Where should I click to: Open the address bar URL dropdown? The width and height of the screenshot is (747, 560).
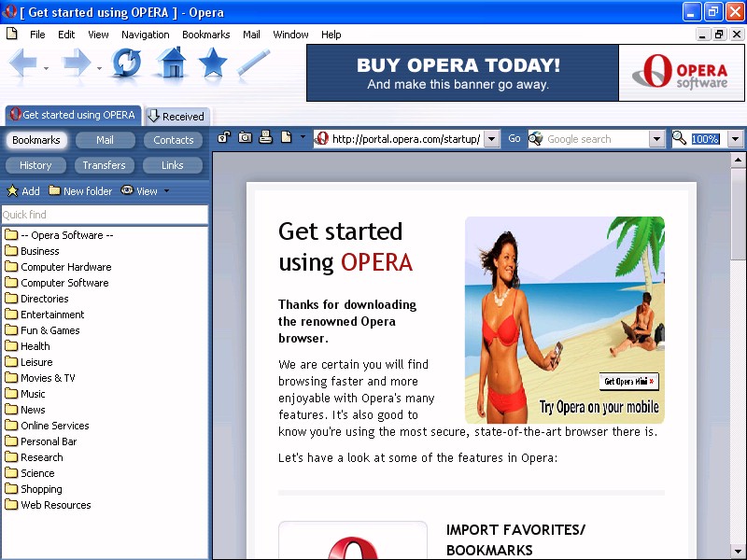pyautogui.click(x=492, y=139)
